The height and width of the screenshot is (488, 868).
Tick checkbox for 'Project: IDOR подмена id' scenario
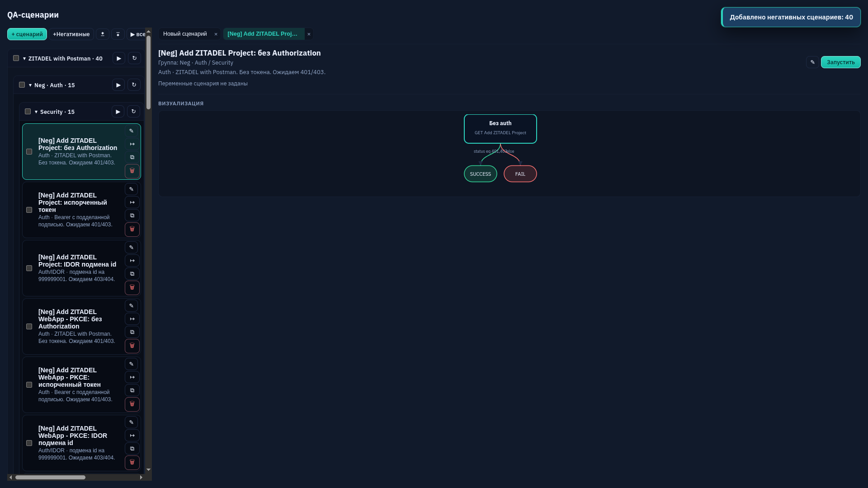coord(29,268)
